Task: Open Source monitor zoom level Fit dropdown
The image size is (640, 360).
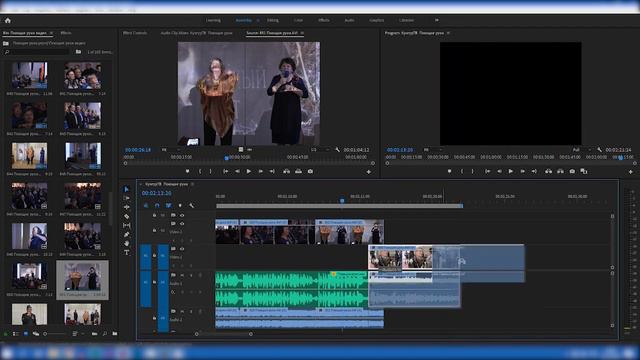Action: [x=170, y=150]
